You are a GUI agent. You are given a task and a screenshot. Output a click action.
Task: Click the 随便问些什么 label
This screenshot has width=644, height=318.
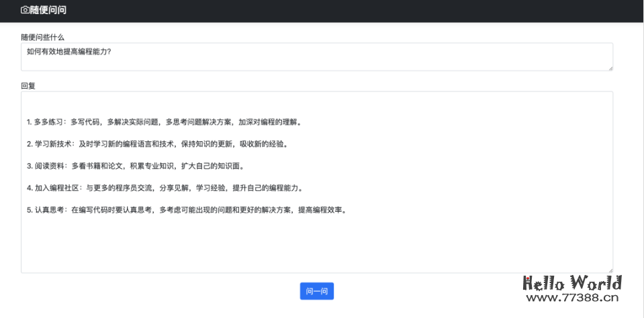[43, 37]
